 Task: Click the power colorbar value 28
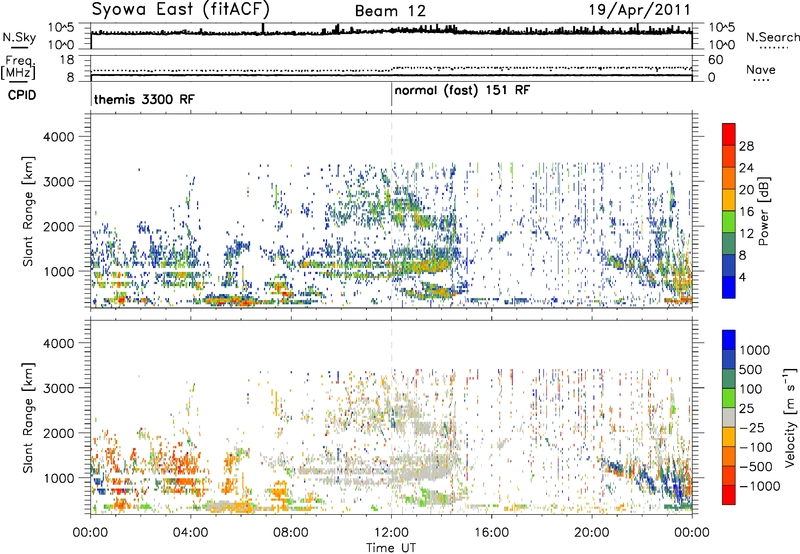[746, 146]
